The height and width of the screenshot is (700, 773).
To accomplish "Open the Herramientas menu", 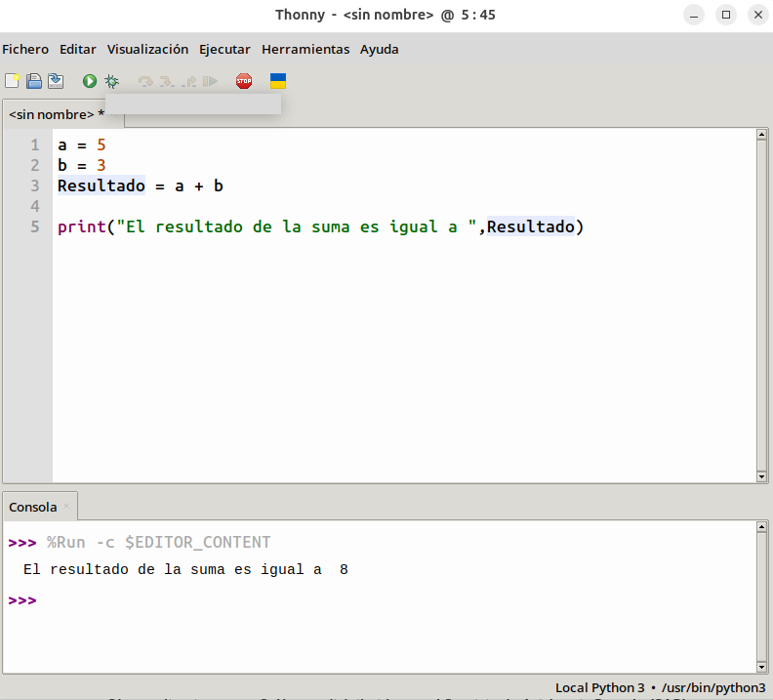I will pos(305,49).
